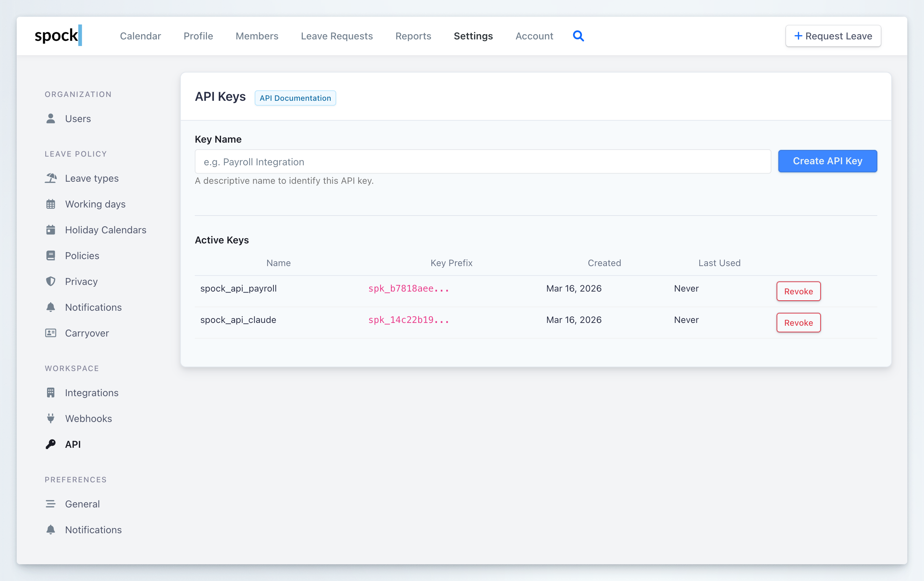Open the Leave Requests section
Screen dimensions: 924x581
pyautogui.click(x=337, y=36)
